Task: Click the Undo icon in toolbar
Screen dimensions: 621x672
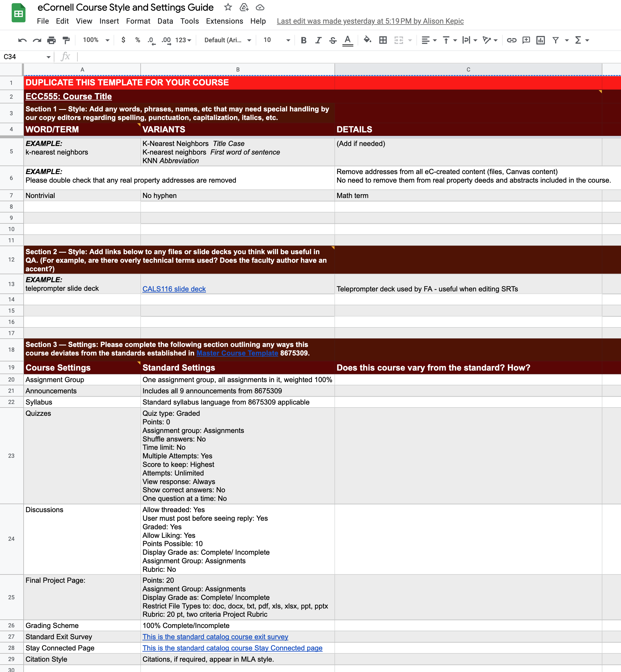Action: click(22, 40)
